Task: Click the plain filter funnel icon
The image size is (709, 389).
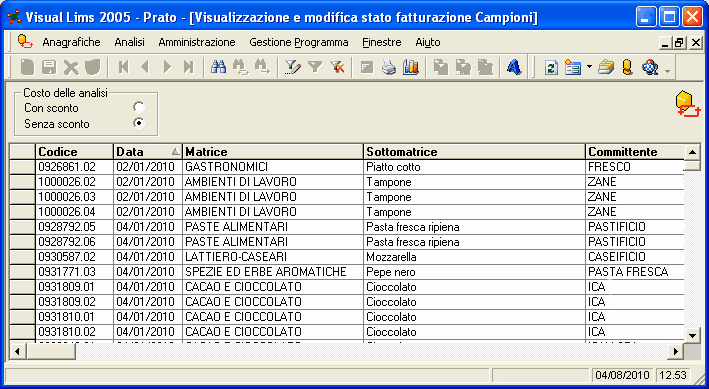Action: pyautogui.click(x=315, y=67)
